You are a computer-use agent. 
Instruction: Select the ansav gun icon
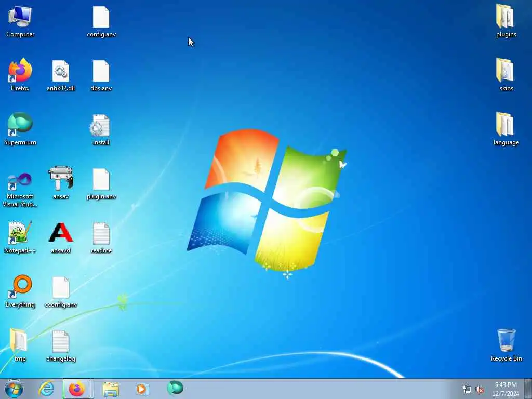click(x=61, y=182)
